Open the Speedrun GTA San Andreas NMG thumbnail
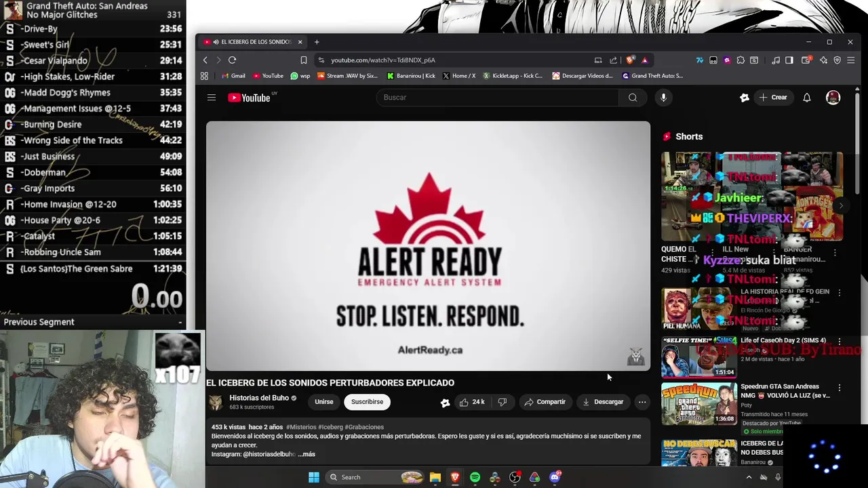This screenshot has height=488, width=868. tap(699, 404)
